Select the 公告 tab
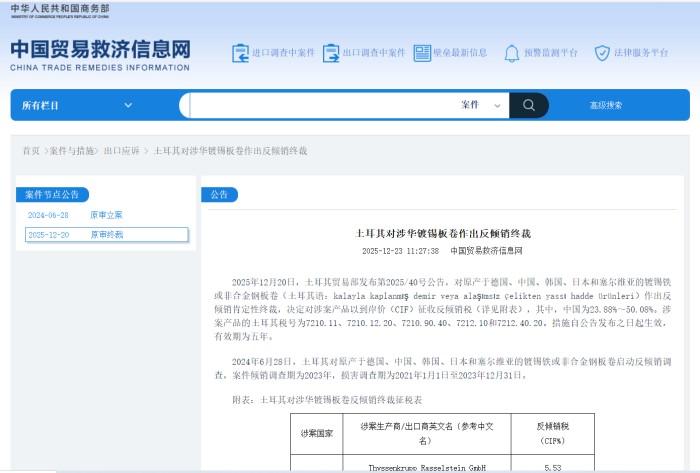 click(219, 195)
